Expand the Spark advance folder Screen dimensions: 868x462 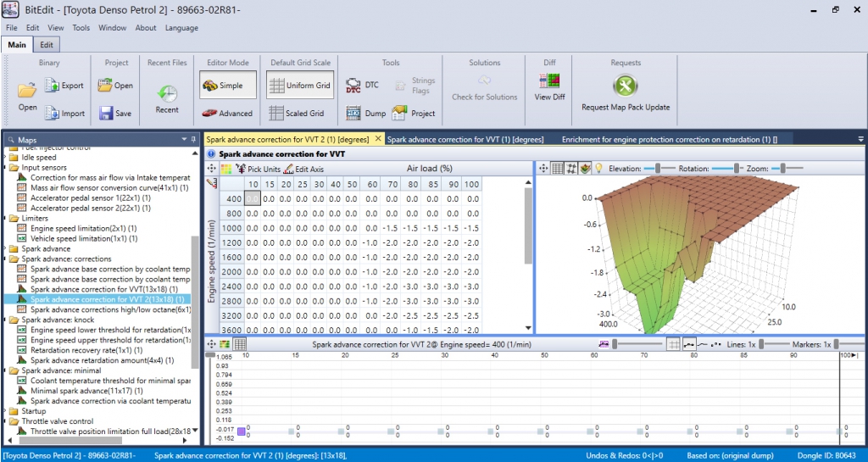pyautogui.click(x=6, y=249)
